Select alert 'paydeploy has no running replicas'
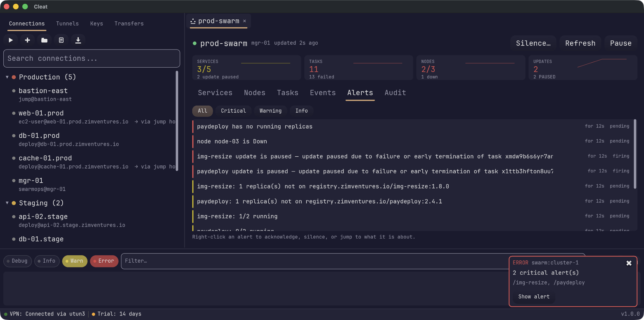The height and width of the screenshot is (320, 644). coord(413,127)
